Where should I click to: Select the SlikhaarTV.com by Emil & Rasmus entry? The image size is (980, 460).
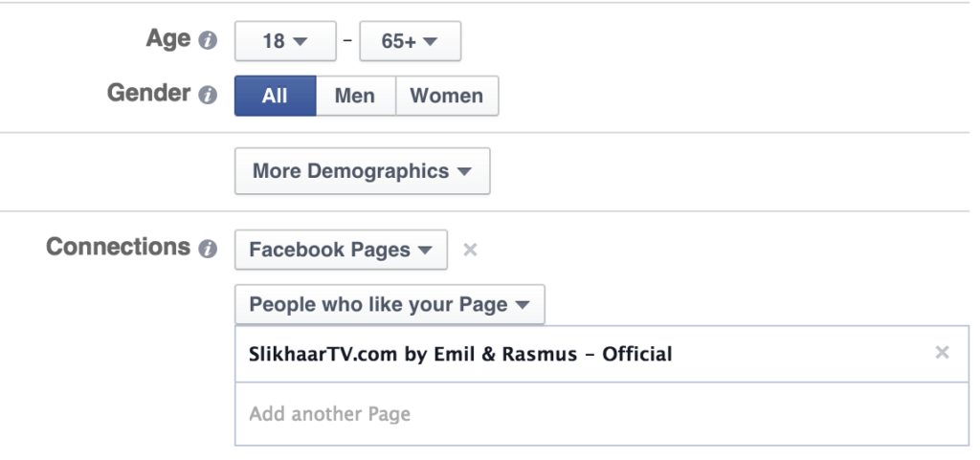[x=602, y=354]
